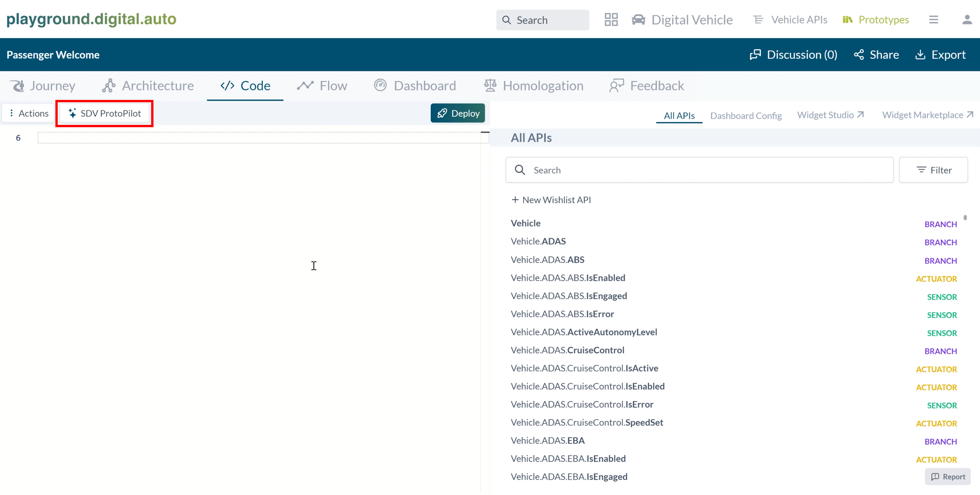The image size is (980, 495).
Task: Click the Digital Vehicle icon
Action: point(638,19)
